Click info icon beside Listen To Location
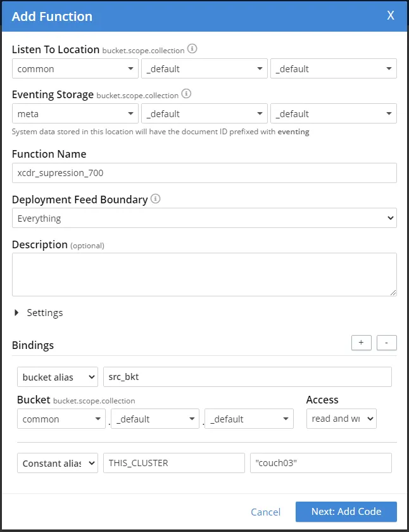The width and height of the screenshot is (409, 532). tap(192, 49)
